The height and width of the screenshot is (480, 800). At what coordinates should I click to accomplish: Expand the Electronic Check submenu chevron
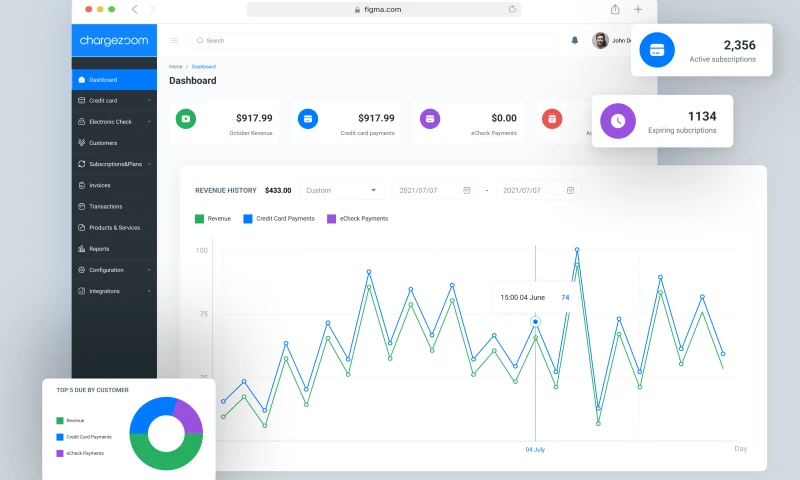pyautogui.click(x=149, y=121)
